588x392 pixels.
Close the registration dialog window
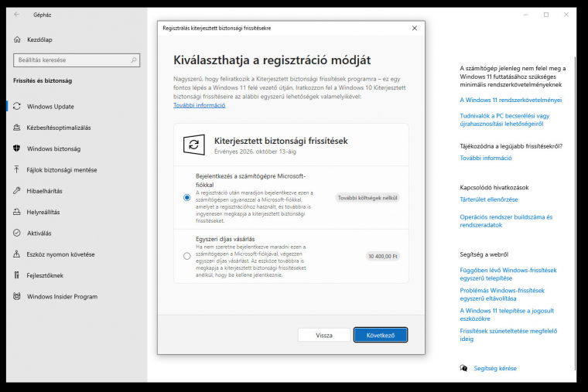[415, 28]
